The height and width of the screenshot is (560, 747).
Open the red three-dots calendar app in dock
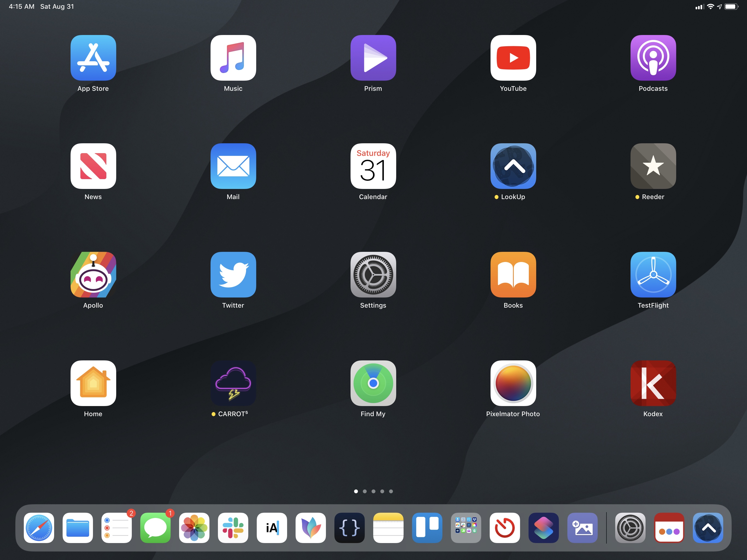coord(669,528)
